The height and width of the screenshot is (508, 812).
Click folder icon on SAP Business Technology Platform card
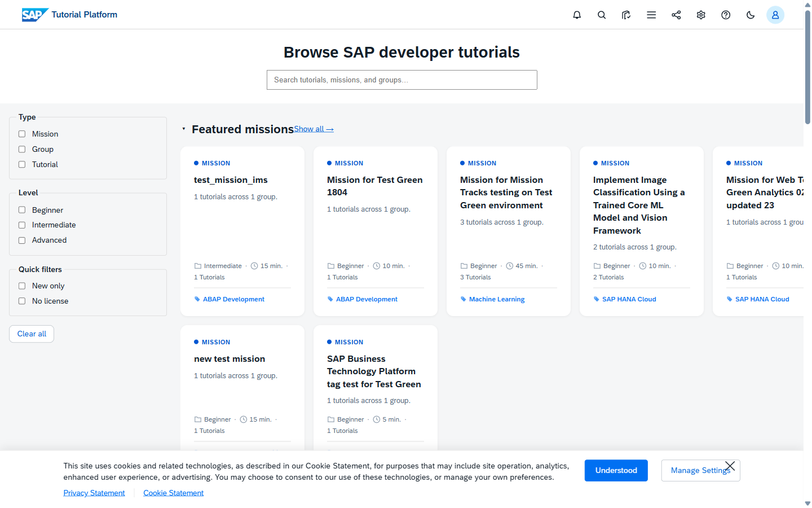331,419
